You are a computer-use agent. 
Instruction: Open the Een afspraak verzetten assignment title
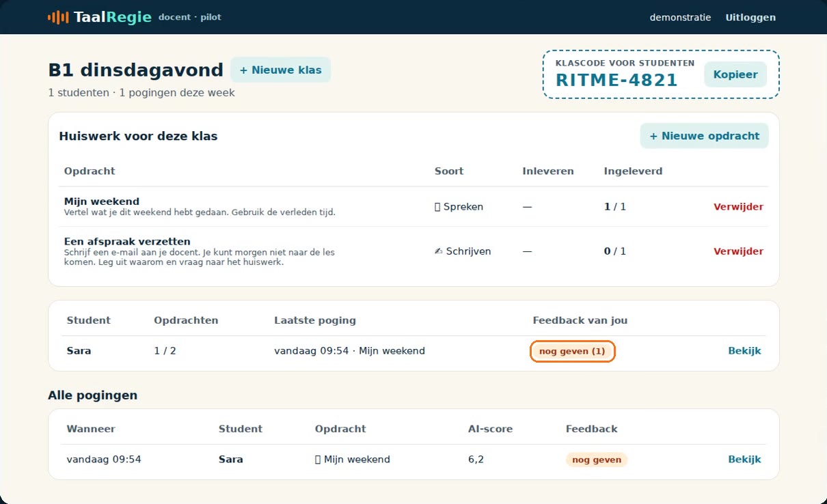pos(127,241)
